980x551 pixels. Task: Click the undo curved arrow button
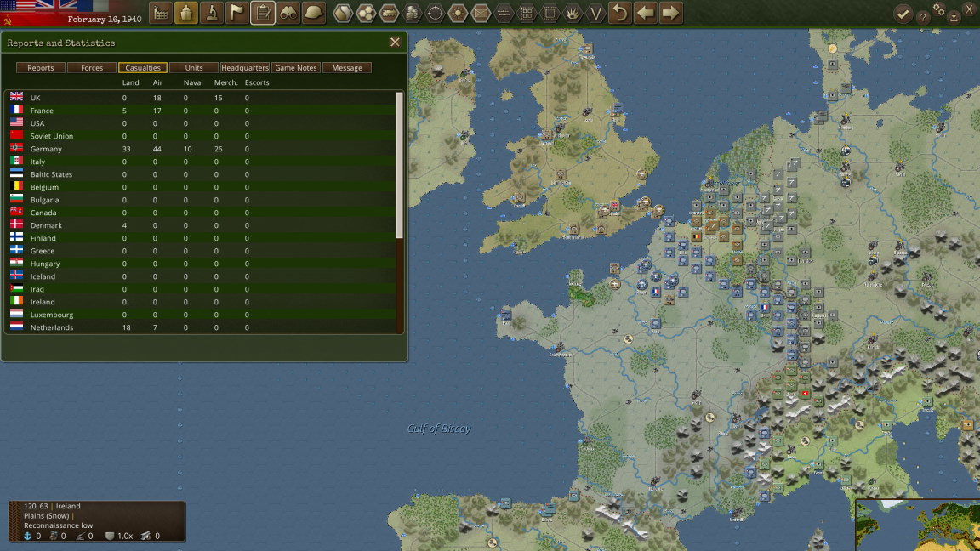point(621,13)
